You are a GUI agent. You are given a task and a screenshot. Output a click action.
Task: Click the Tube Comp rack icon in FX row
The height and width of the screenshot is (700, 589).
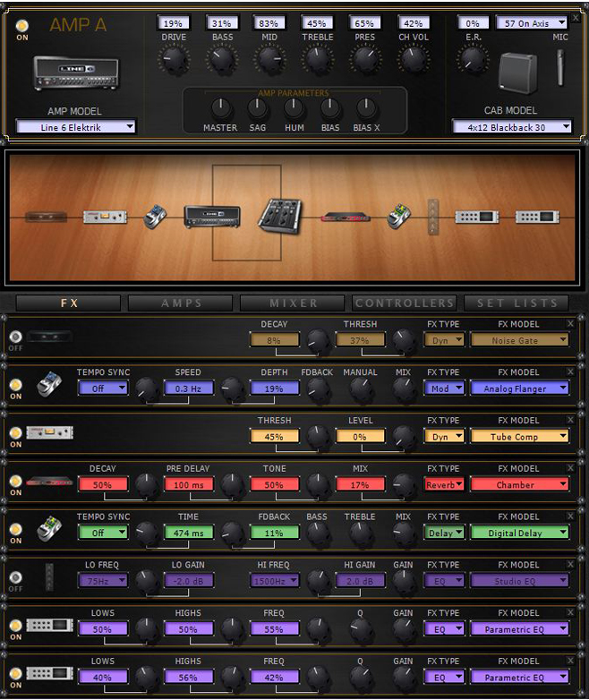[49, 432]
